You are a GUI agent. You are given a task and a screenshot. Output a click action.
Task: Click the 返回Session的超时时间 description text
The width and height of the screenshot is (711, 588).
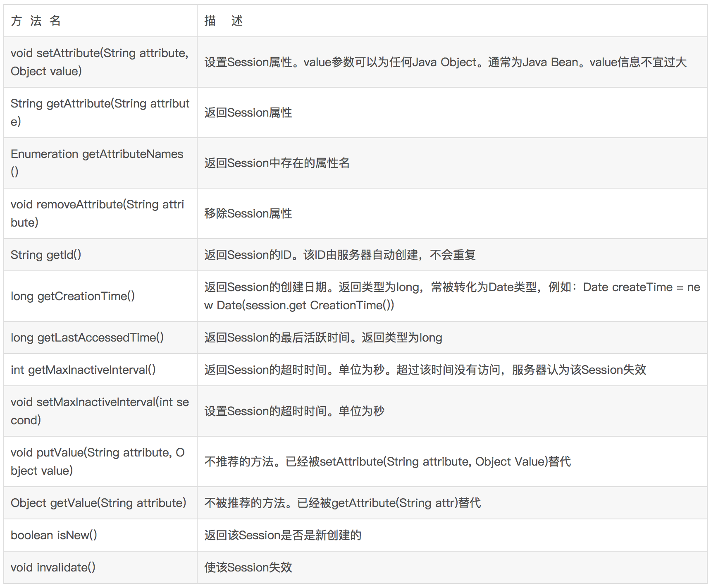coord(425,370)
